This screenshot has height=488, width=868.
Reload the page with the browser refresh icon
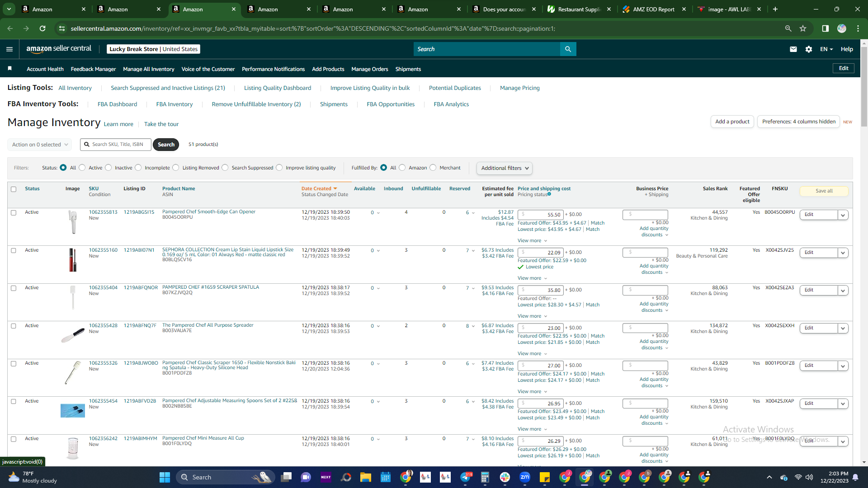pos(42,28)
